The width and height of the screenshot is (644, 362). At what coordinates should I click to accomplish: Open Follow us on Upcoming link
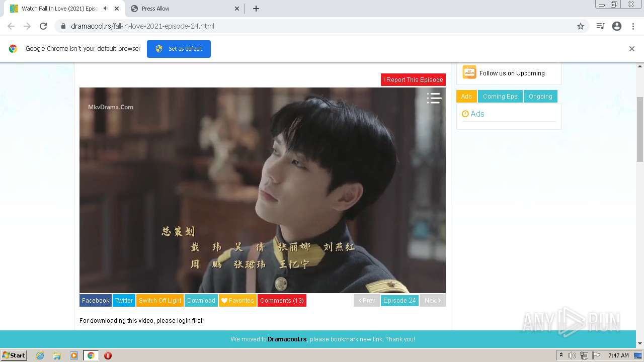(x=512, y=73)
